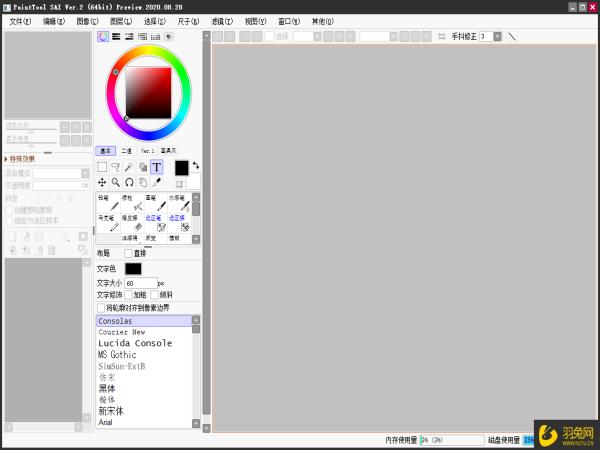Select the Eyedropper color picker tool
The height and width of the screenshot is (450, 600).
click(x=157, y=183)
